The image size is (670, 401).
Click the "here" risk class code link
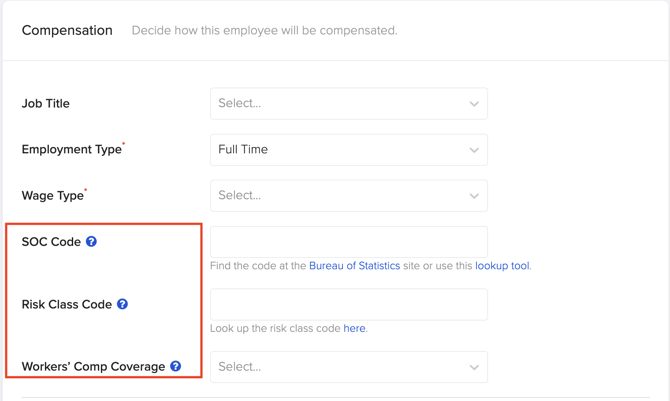(354, 328)
